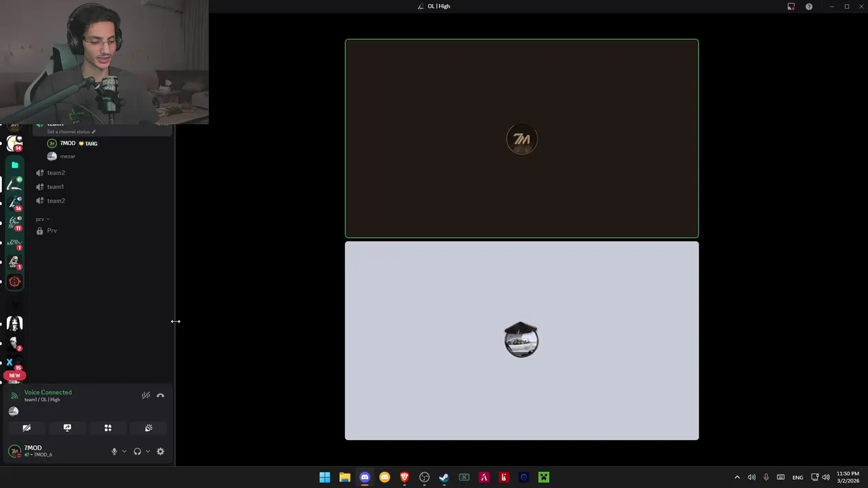
Task: Open Minecraft creeper icon on taskbar
Action: [x=544, y=477]
